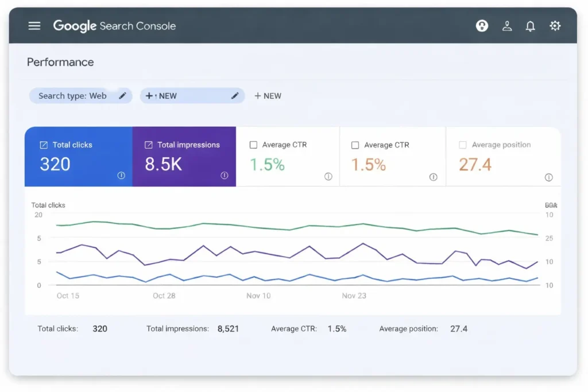
Task: Click the notifications bell icon
Action: point(531,26)
